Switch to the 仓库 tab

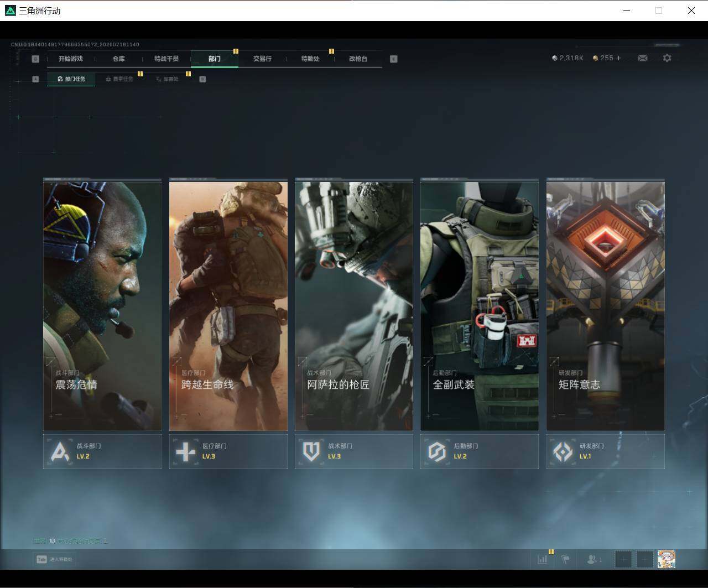coord(118,59)
